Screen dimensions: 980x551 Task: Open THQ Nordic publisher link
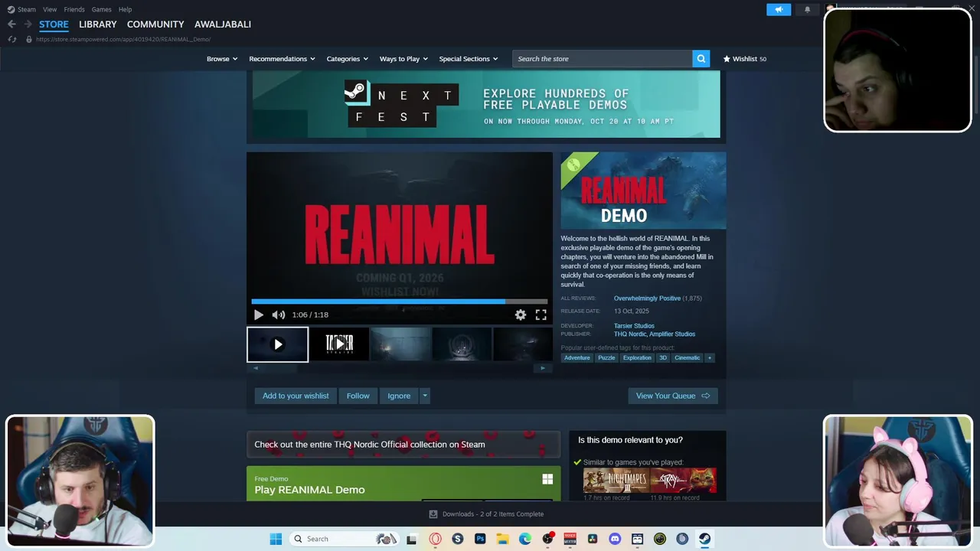pyautogui.click(x=629, y=334)
